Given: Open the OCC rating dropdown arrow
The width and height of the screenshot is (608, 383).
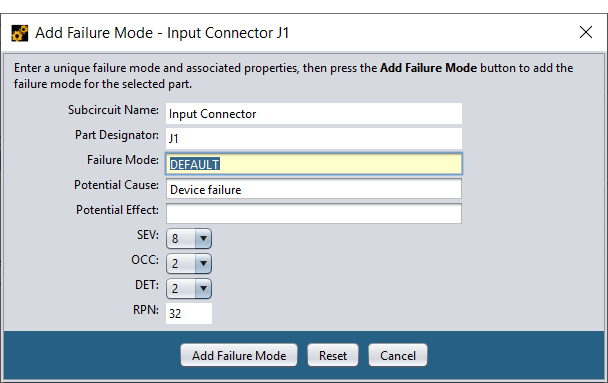Looking at the screenshot, I should (x=203, y=264).
